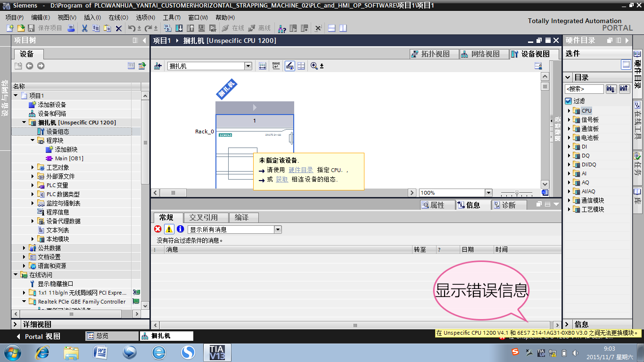
Task: Click the zoom magnifier icon in device view
Action: [314, 66]
